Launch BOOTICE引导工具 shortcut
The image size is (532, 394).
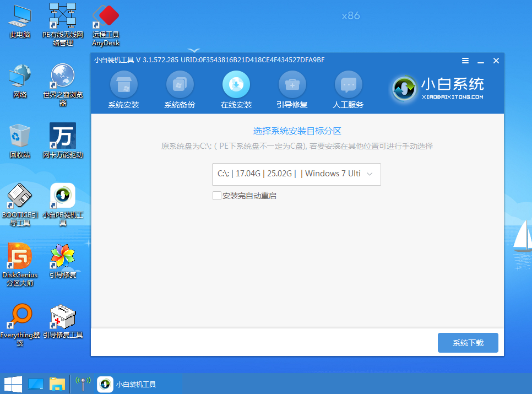coord(20,205)
